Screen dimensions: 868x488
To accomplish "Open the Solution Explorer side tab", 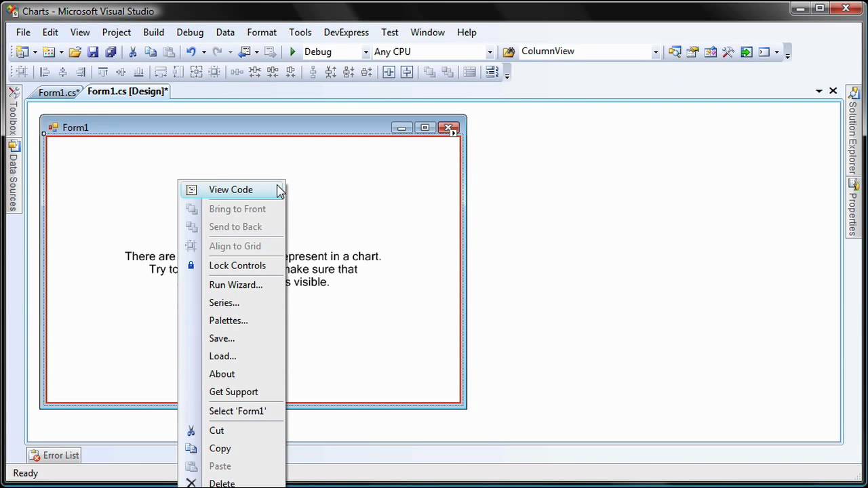I will point(853,131).
